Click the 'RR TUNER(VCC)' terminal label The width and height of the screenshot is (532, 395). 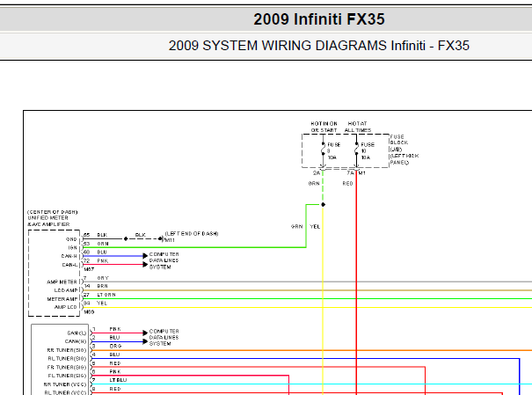[x=65, y=384]
